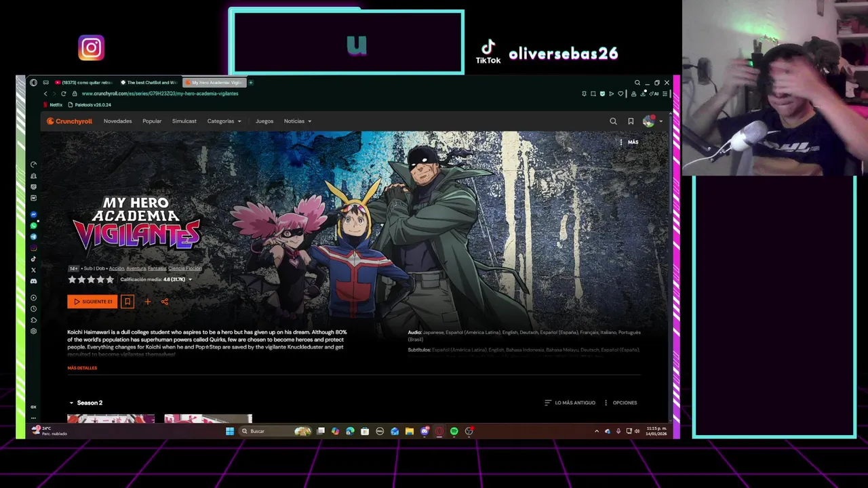Viewport: 868px width, 488px height.
Task: Open Easy Setup sliders icon
Action: 665,94
